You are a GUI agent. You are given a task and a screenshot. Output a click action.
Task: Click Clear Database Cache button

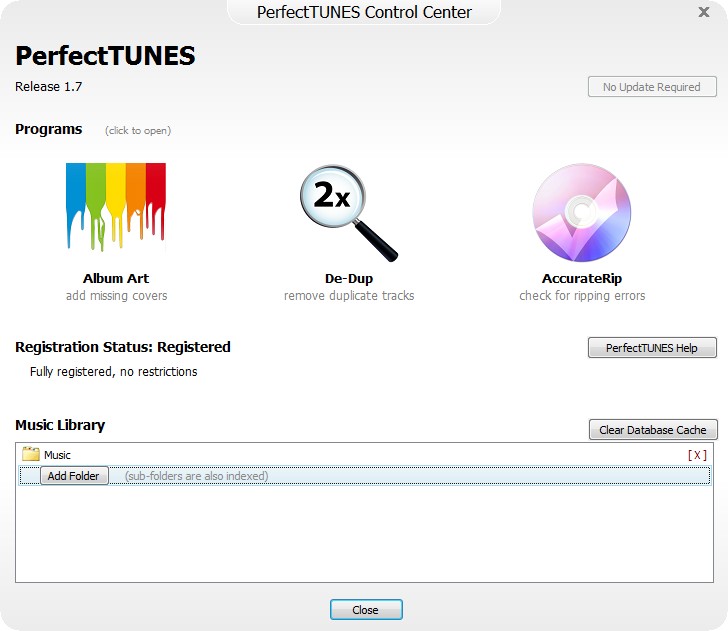tap(653, 430)
